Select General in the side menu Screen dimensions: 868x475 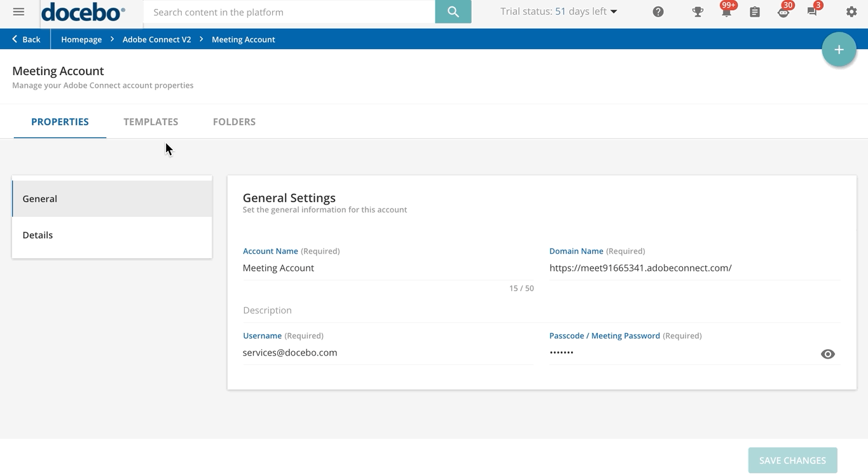[112, 199]
